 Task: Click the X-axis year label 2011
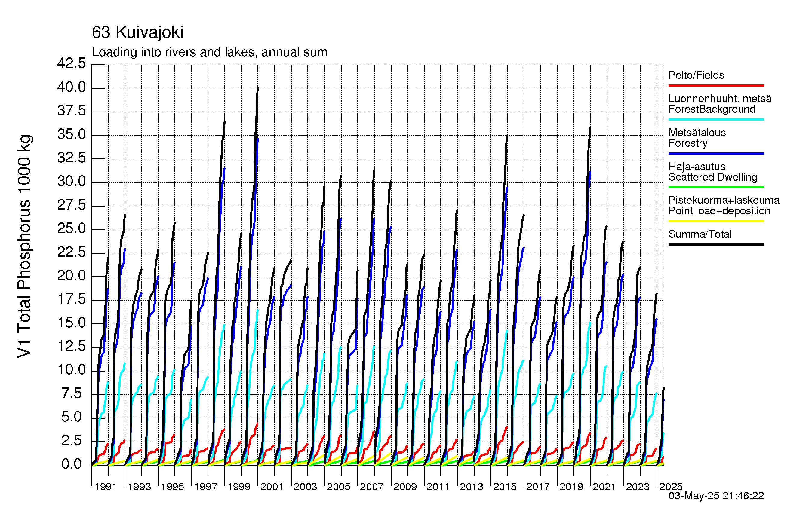coord(438,487)
